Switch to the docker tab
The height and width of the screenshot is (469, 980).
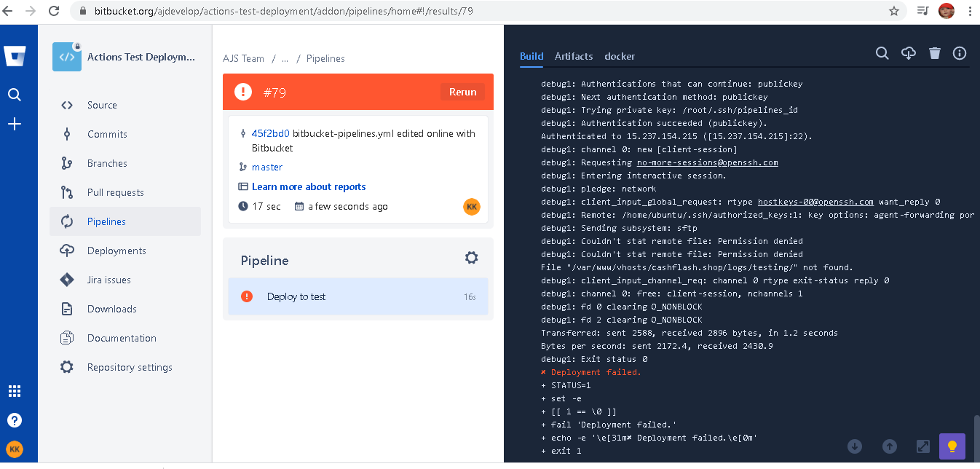[620, 56]
